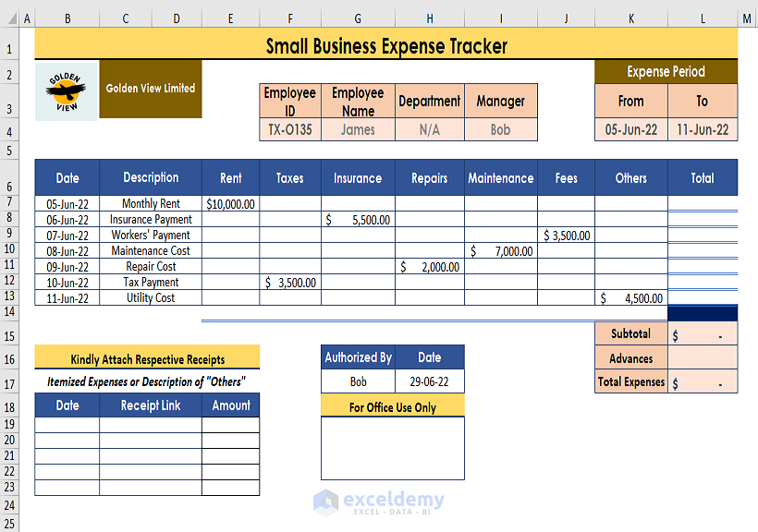Select Employee ID value TX-0135
Image resolution: width=758 pixels, height=532 pixels.
(290, 129)
